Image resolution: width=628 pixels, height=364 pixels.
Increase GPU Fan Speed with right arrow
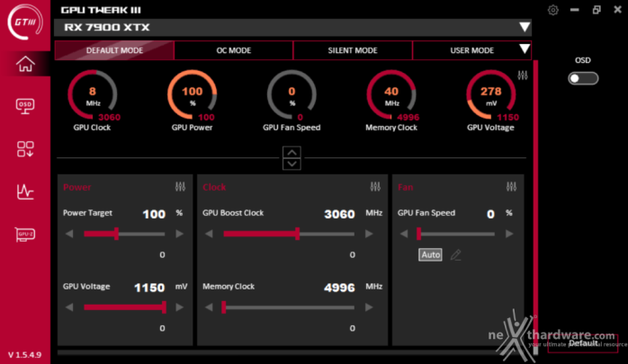[509, 234]
